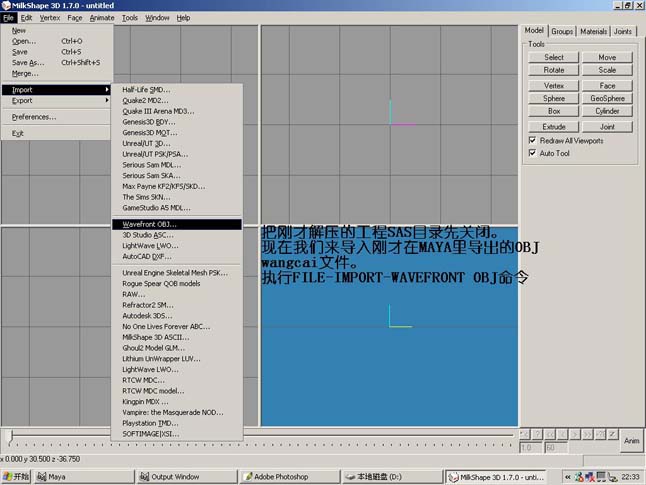
Task: Click the Anim mode button
Action: point(632,441)
